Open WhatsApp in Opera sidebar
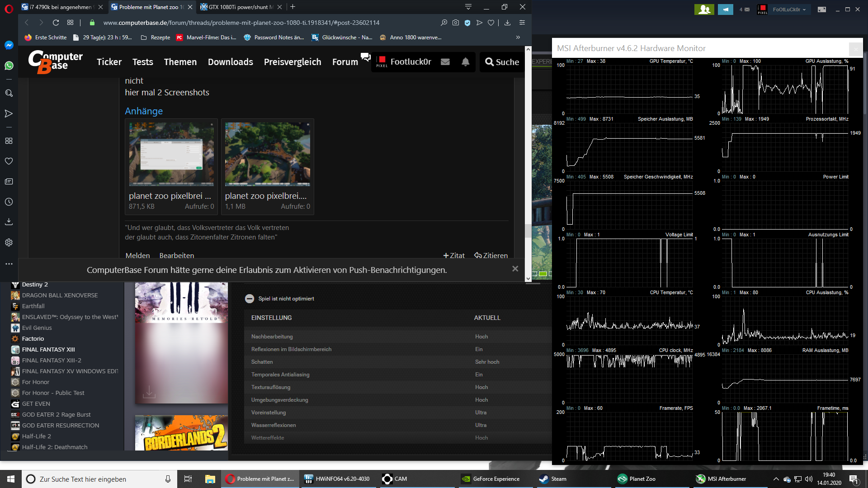The width and height of the screenshot is (868, 488). point(9,66)
